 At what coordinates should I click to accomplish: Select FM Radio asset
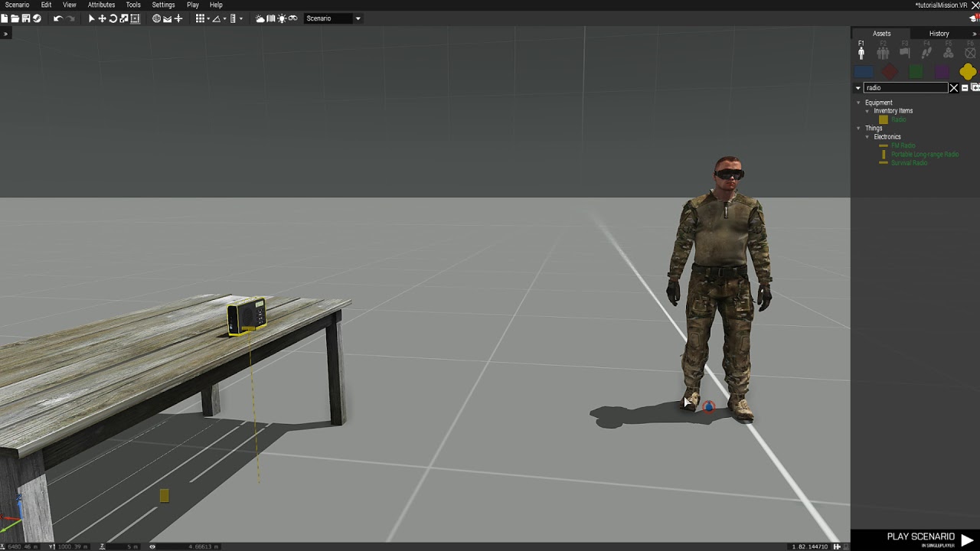tap(903, 145)
